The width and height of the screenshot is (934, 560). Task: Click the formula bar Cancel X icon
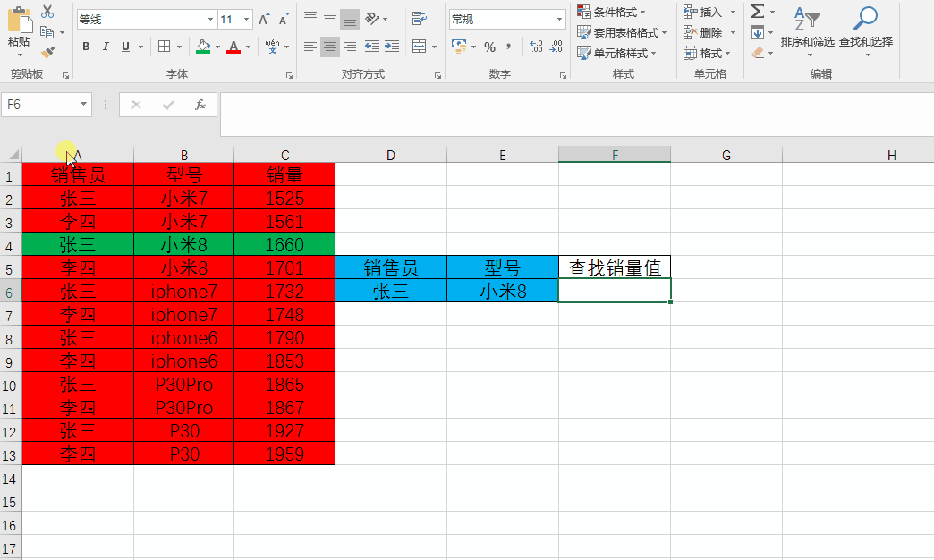(x=136, y=105)
